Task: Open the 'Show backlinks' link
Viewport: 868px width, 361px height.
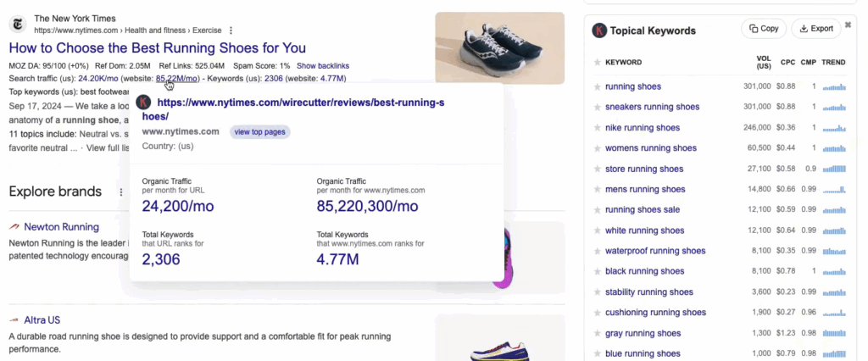Action: 322,66
